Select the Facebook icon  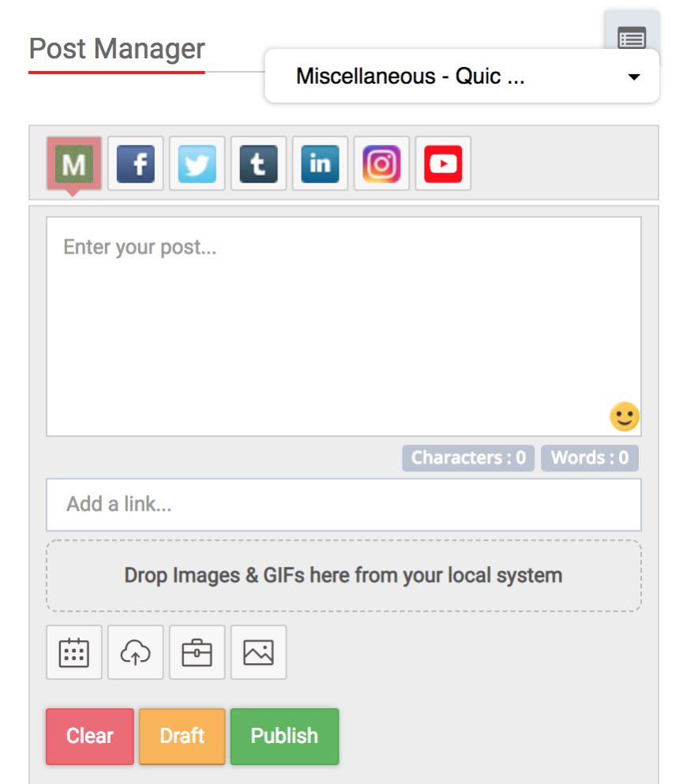[x=135, y=163]
